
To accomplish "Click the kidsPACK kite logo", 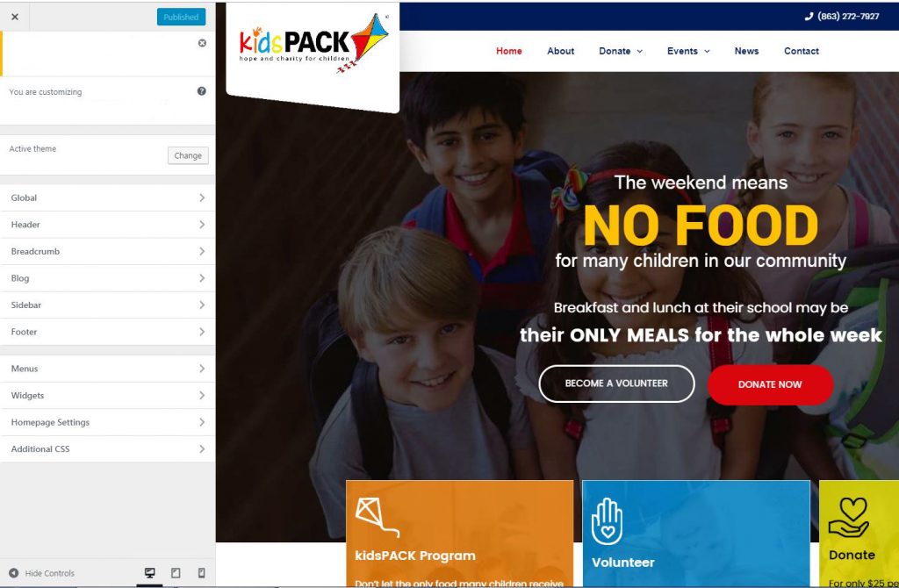I will click(313, 44).
